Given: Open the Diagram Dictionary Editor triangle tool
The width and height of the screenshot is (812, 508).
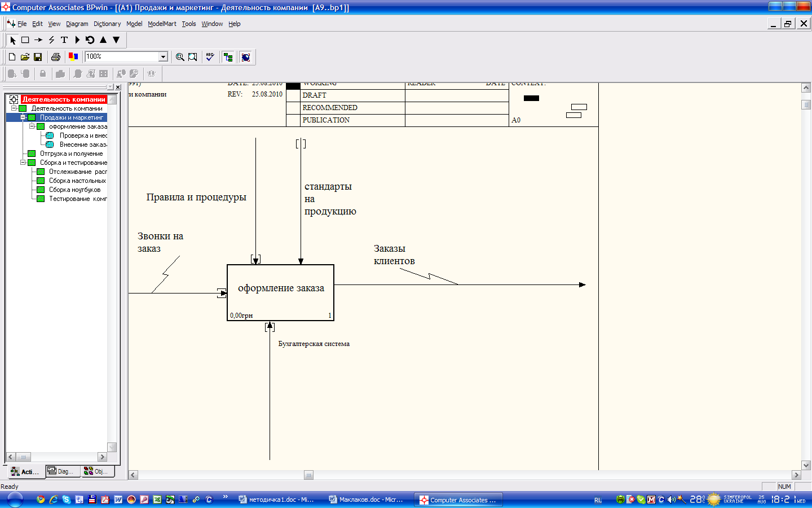Looking at the screenshot, I should [77, 40].
